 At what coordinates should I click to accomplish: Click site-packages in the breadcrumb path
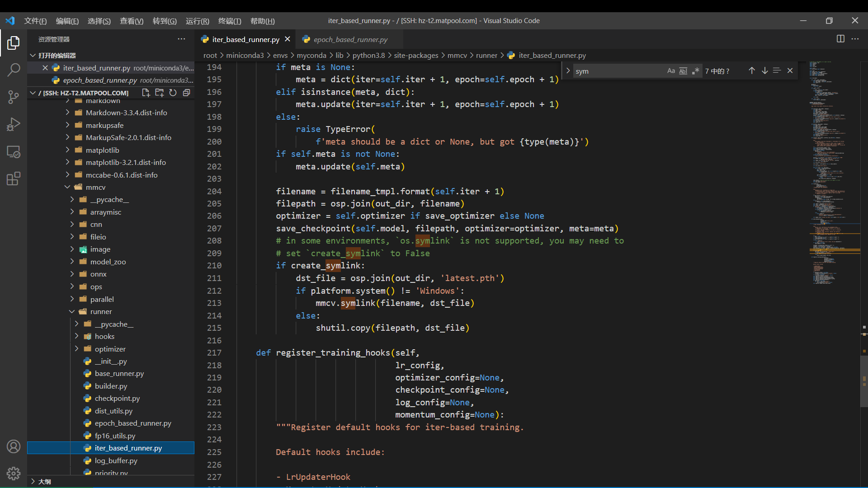[416, 55]
